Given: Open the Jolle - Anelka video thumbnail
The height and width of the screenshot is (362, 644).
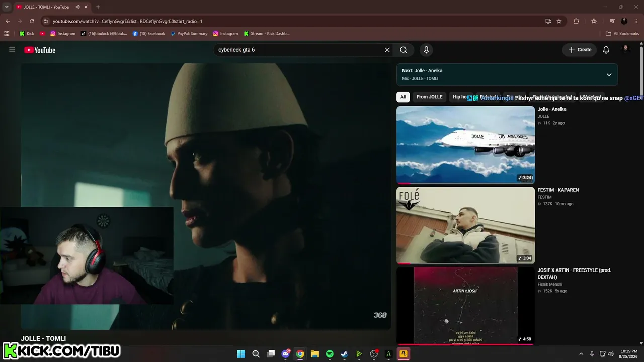Looking at the screenshot, I should pyautogui.click(x=465, y=144).
